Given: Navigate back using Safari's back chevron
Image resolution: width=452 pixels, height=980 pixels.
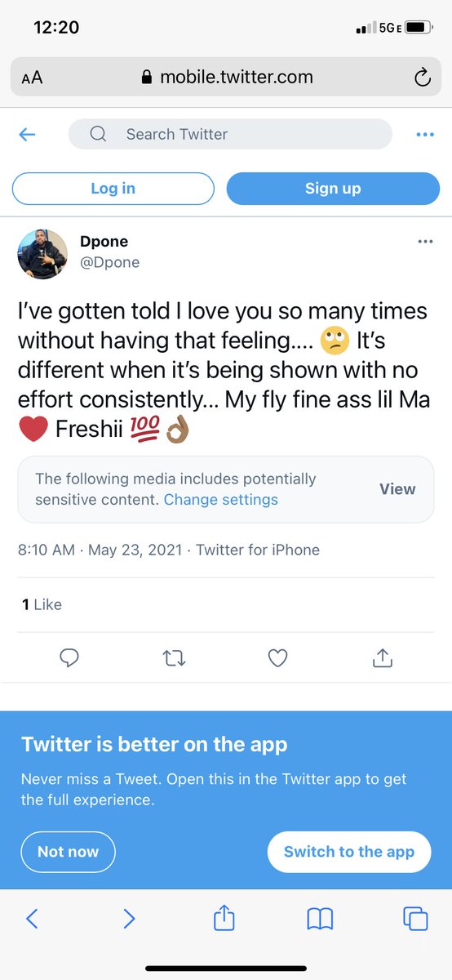Looking at the screenshot, I should click(32, 919).
